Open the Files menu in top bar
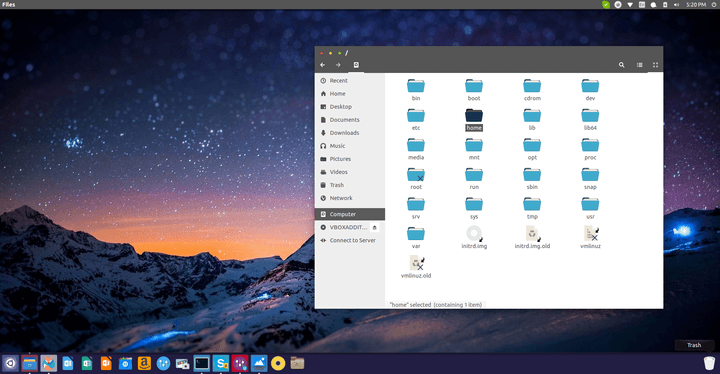The height and width of the screenshot is (374, 720). click(x=9, y=5)
